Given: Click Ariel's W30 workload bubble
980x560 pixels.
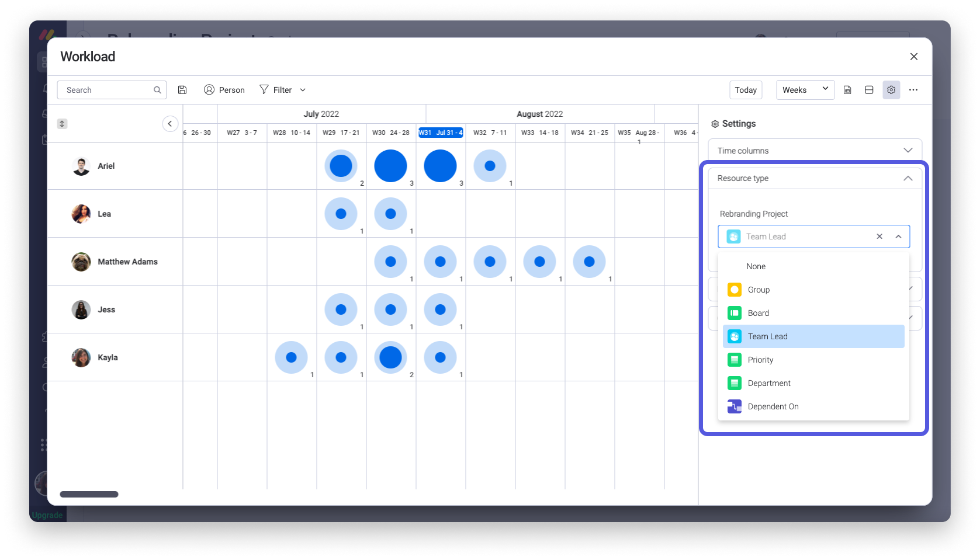Looking at the screenshot, I should (x=391, y=166).
